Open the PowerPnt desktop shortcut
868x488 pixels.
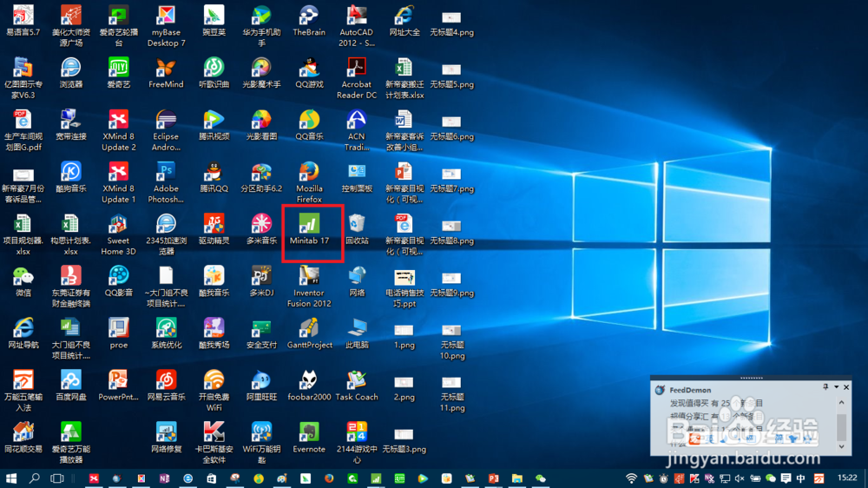[118, 385]
